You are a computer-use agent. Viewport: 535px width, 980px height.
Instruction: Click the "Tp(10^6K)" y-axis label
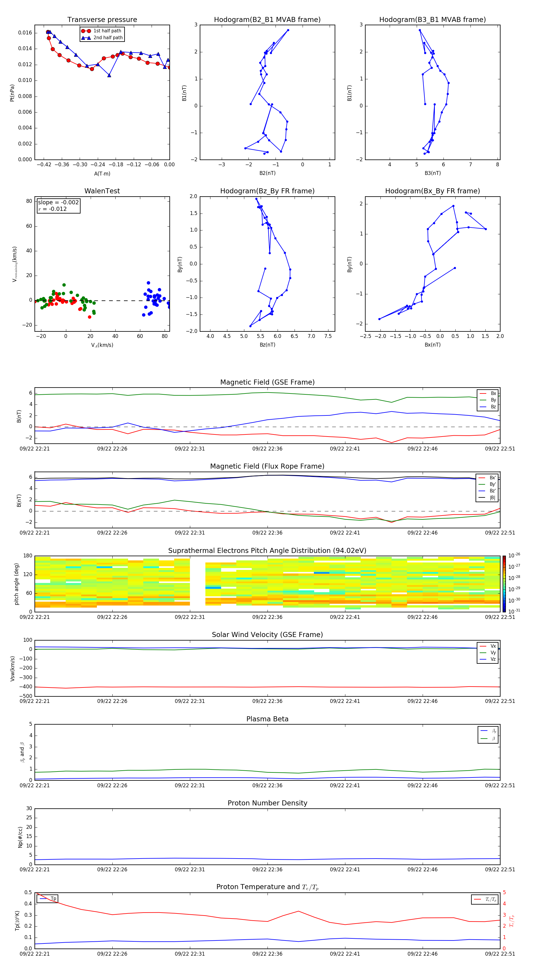[17, 921]
